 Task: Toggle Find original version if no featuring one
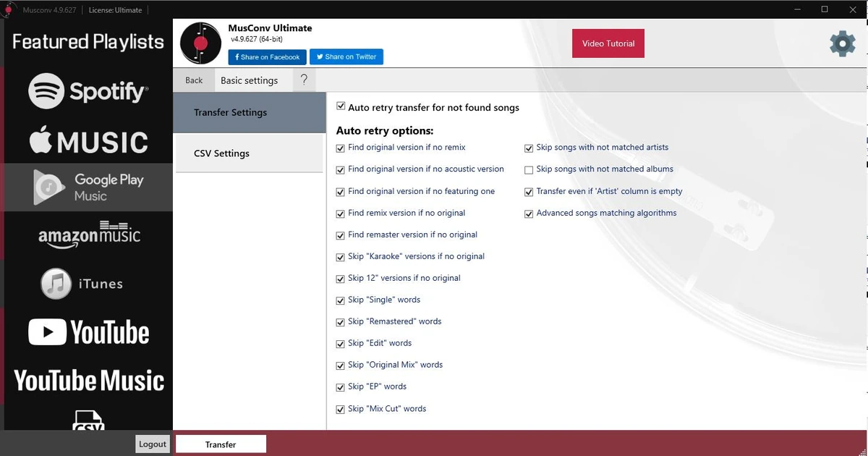point(341,192)
